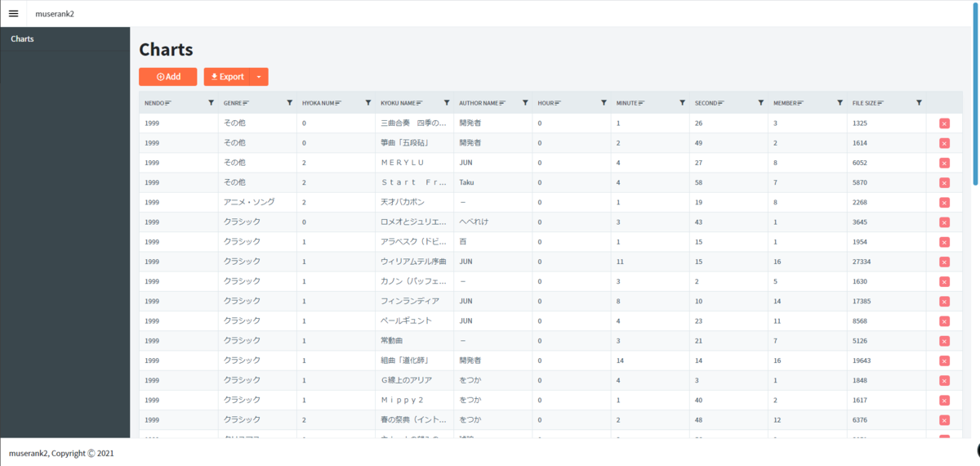Delete the ペールギュント row
980x466 pixels.
(944, 321)
